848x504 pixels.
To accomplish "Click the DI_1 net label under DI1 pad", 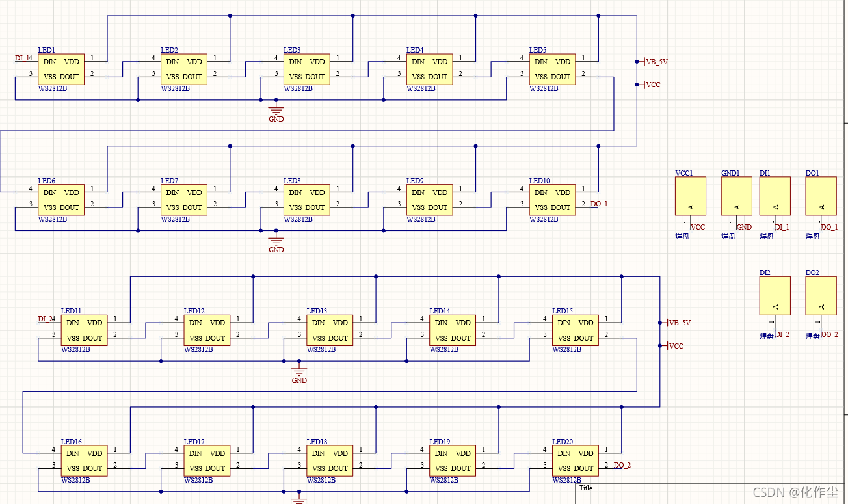I will click(782, 228).
